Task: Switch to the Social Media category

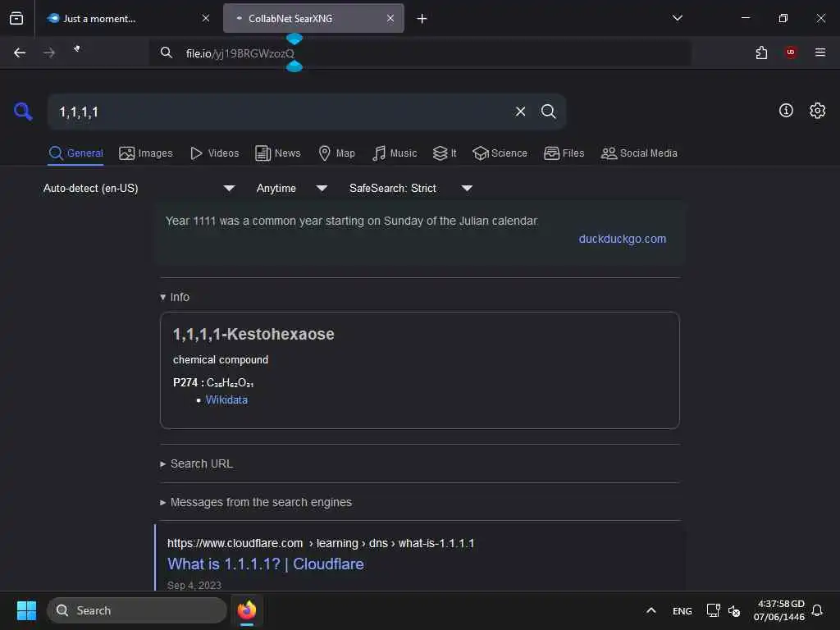Action: [x=639, y=153]
